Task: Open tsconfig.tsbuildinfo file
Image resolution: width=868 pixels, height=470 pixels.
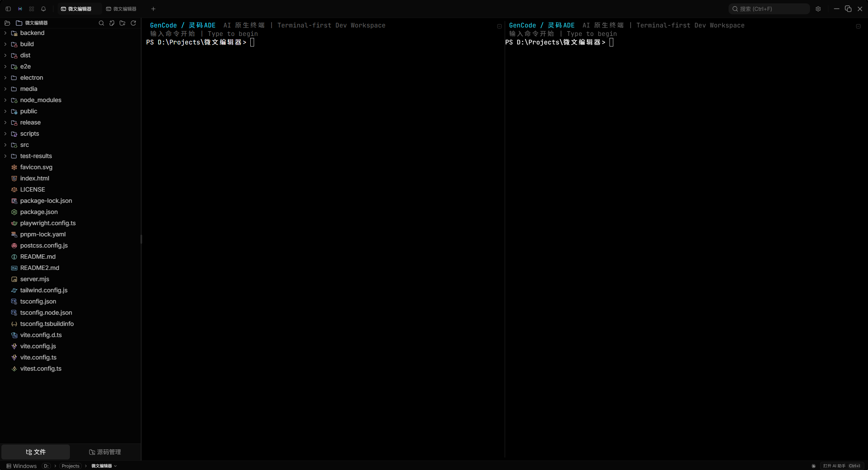Action: point(70,324)
